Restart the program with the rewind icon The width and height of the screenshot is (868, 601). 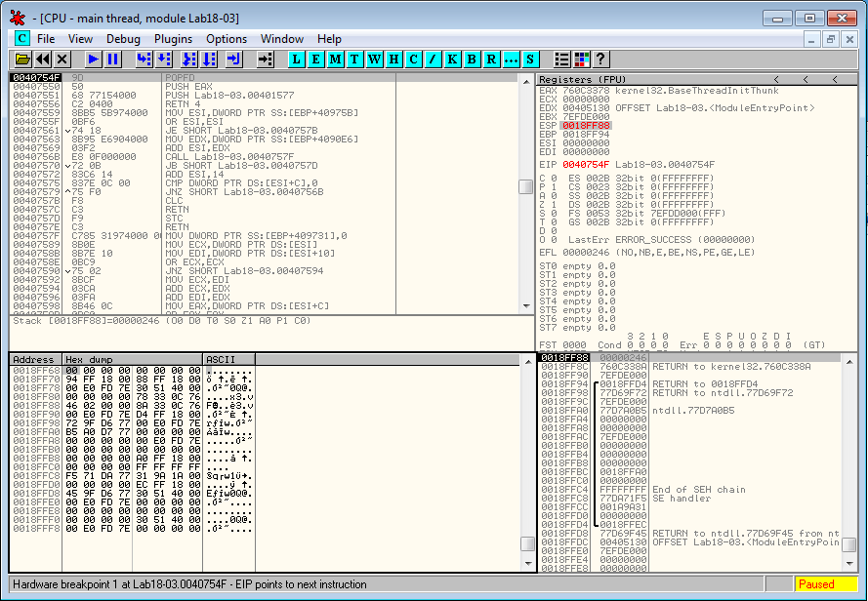pos(43,60)
